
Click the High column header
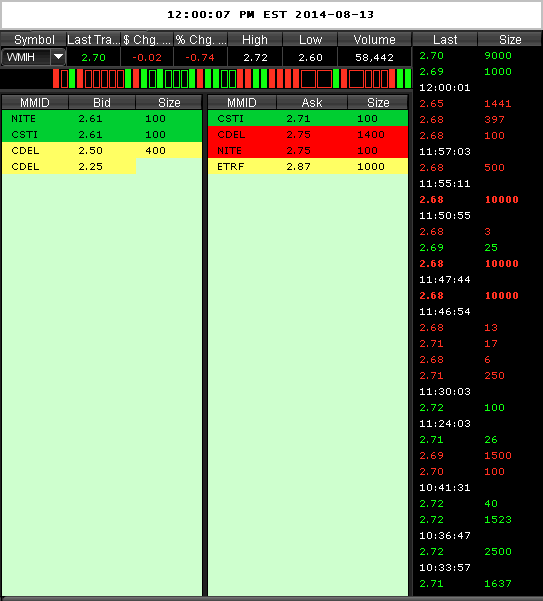click(x=255, y=39)
